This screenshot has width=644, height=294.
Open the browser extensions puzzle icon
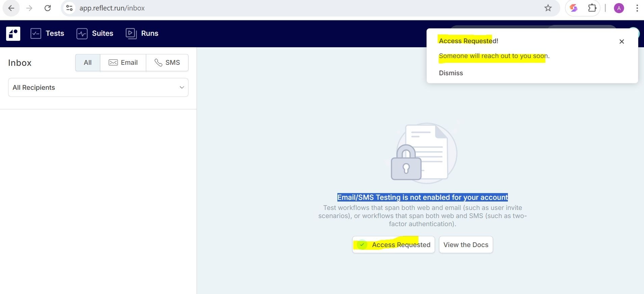click(x=592, y=8)
